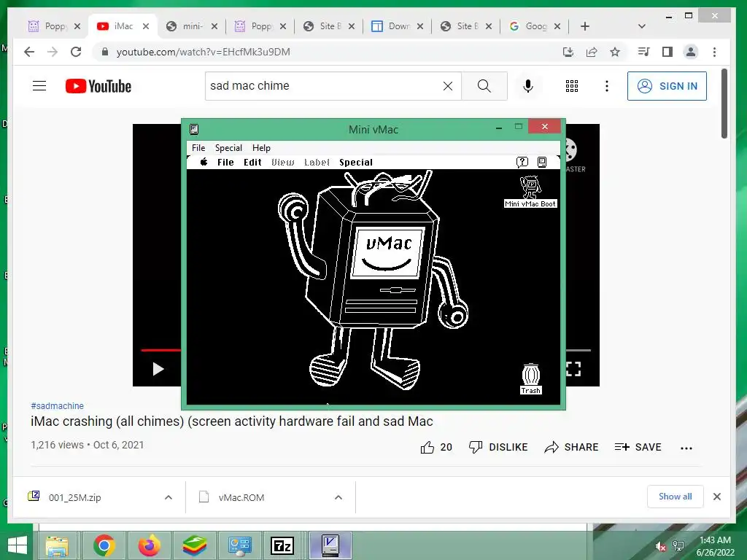Open Windows Start menu
The height and width of the screenshot is (560, 747).
click(18, 545)
